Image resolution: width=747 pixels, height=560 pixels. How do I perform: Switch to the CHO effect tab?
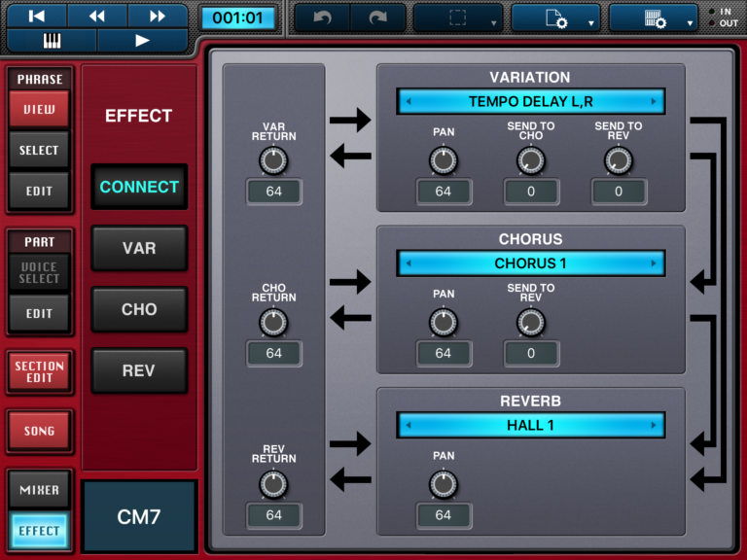pyautogui.click(x=139, y=309)
